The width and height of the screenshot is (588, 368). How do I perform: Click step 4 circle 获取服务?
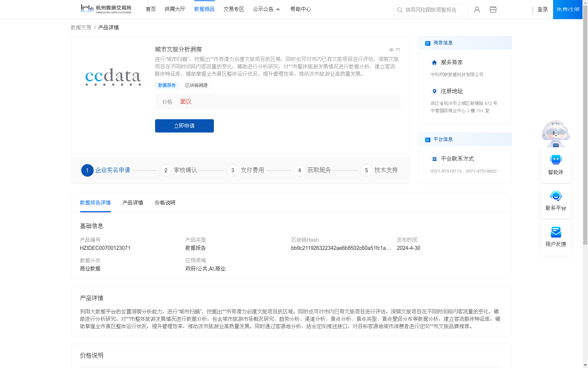[300, 170]
